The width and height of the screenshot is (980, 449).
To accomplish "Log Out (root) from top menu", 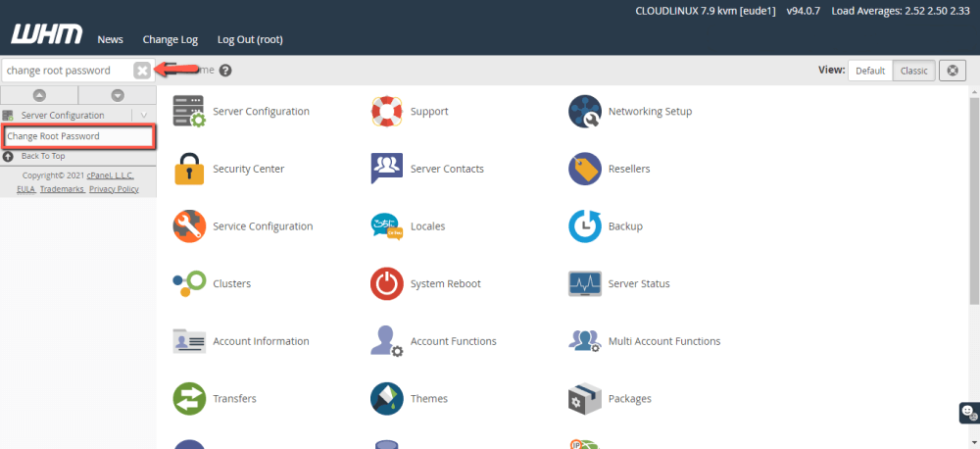I will coord(250,39).
